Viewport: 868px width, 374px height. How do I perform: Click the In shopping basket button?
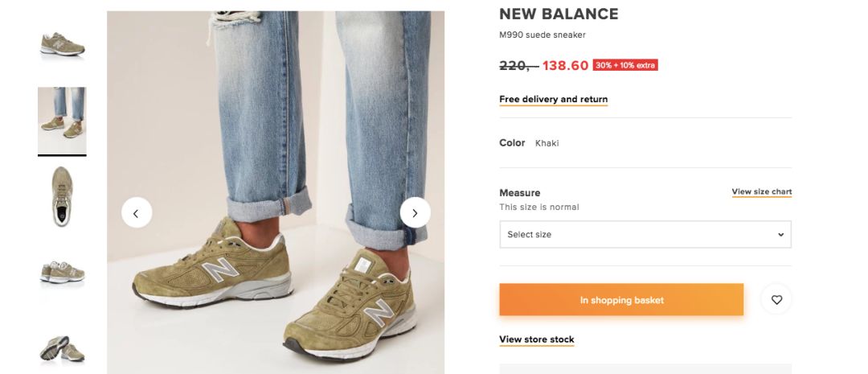(621, 300)
